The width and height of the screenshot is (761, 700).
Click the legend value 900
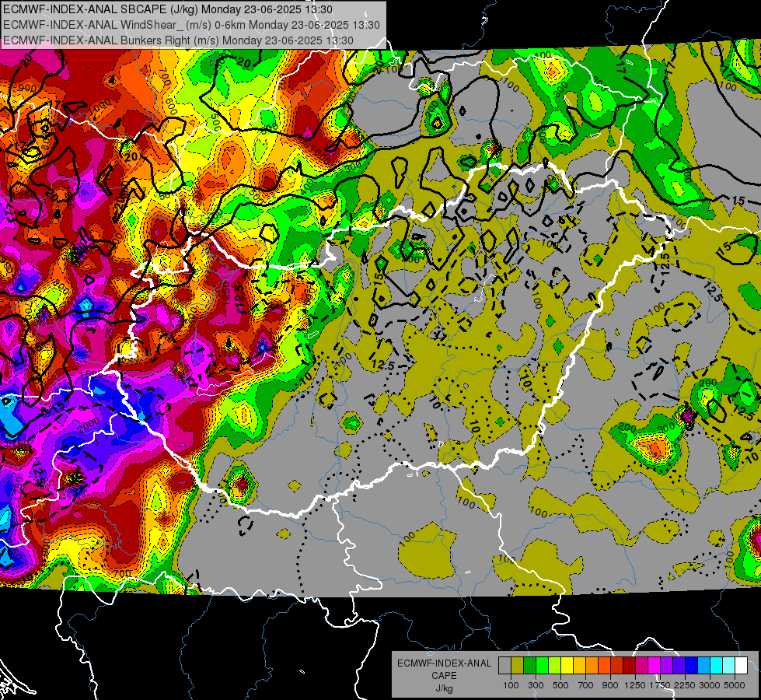[610, 685]
